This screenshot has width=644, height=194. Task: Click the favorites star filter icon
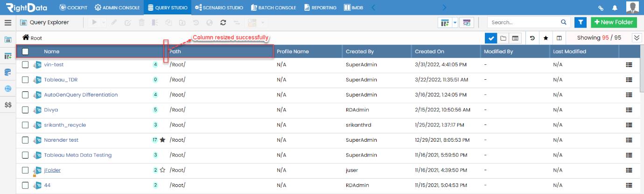click(x=546, y=38)
